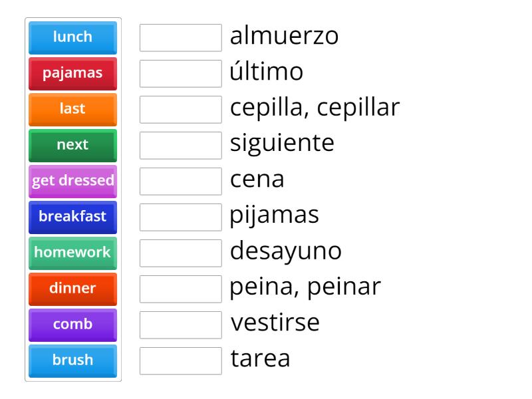Image resolution: width=532 pixels, height=399 pixels.
Task: Select the blue 'lunch' word tile
Action: point(72,37)
